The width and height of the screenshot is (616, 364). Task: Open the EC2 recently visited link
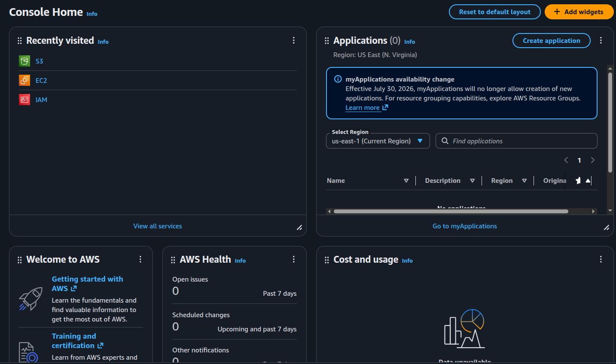pyautogui.click(x=41, y=80)
